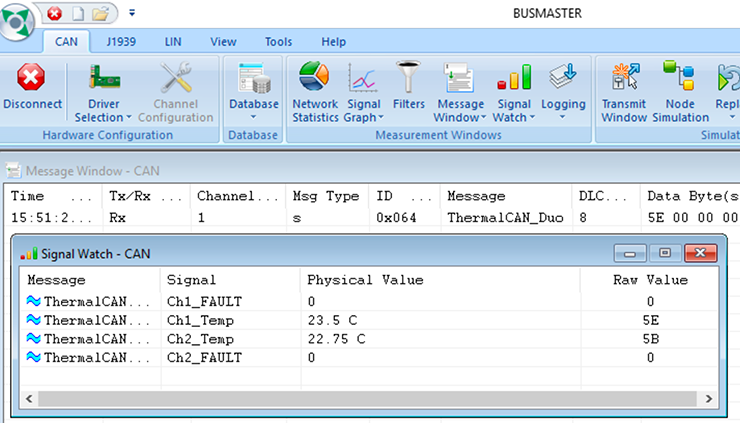Close the Signal Watch window
Image resolution: width=740 pixels, height=423 pixels.
700,253
